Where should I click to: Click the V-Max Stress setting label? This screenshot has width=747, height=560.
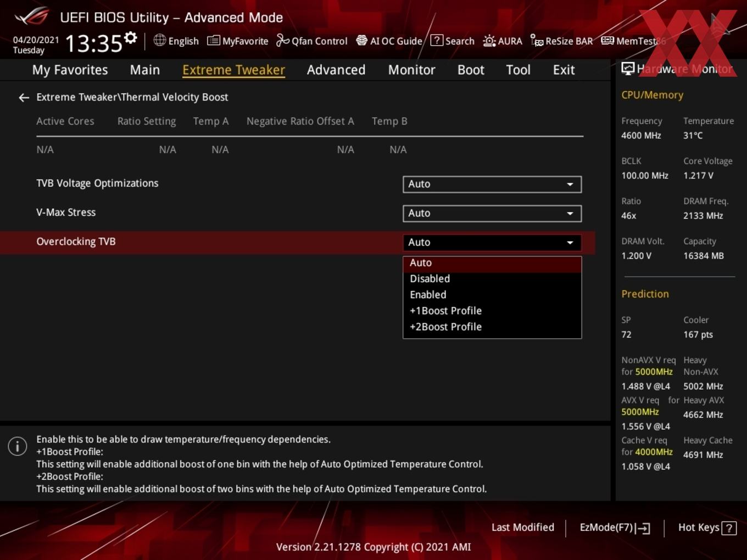66,212
